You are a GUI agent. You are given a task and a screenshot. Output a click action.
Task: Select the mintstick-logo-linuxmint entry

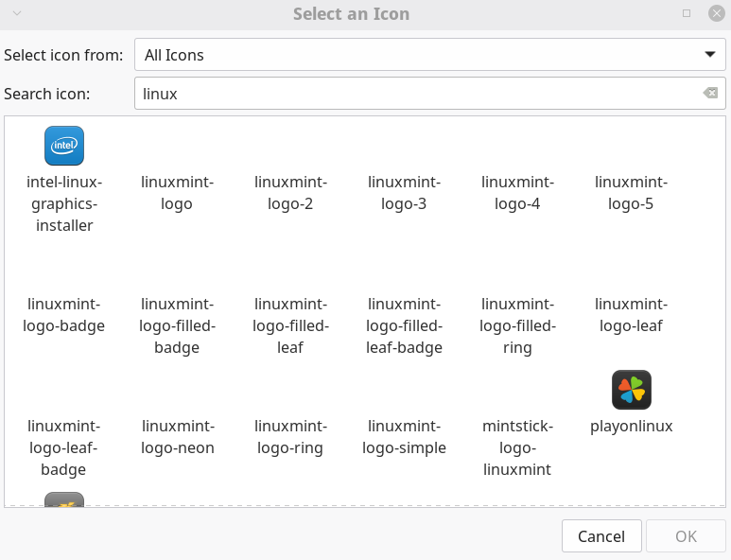[x=518, y=446]
